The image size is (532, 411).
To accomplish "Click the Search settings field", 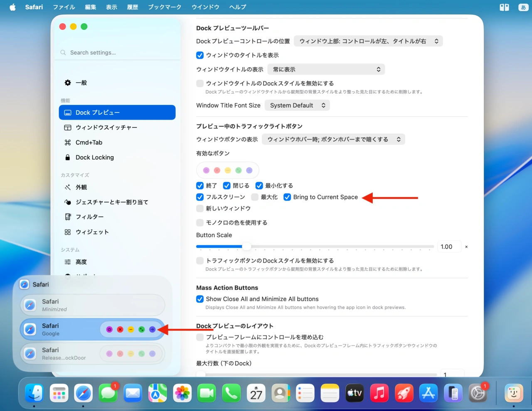I will (x=118, y=53).
